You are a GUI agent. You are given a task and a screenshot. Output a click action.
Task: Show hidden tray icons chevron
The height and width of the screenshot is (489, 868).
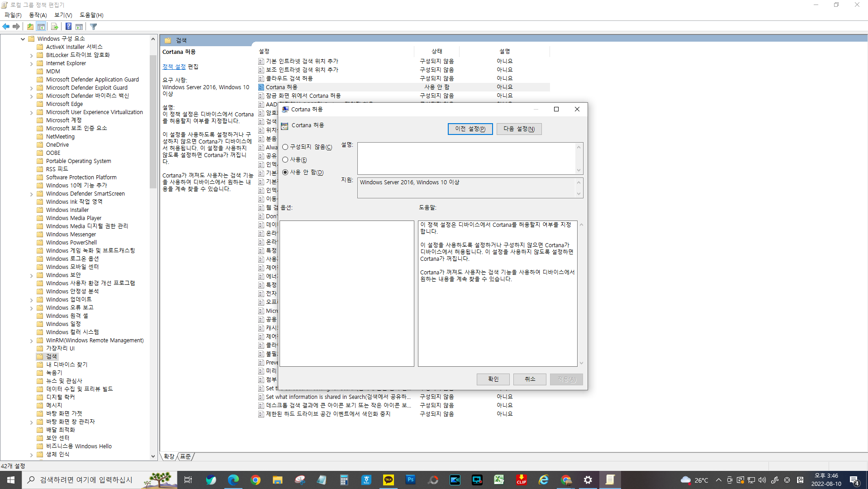point(719,480)
